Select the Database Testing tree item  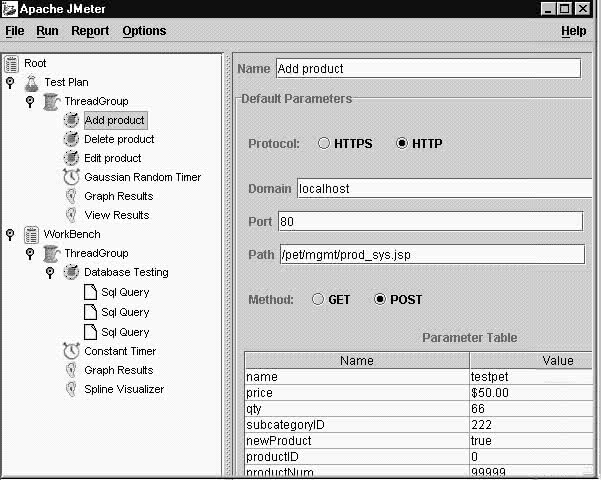[126, 272]
